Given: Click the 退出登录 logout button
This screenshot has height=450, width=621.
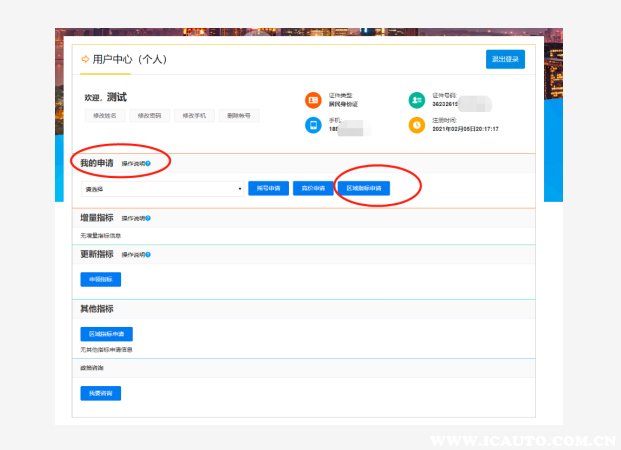Looking at the screenshot, I should pos(505,60).
